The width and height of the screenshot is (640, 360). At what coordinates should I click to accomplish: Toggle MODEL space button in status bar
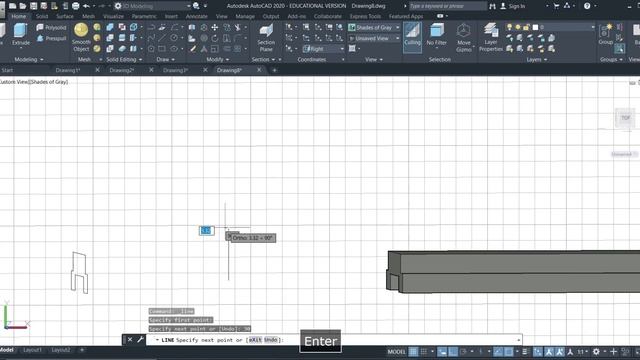(x=396, y=351)
